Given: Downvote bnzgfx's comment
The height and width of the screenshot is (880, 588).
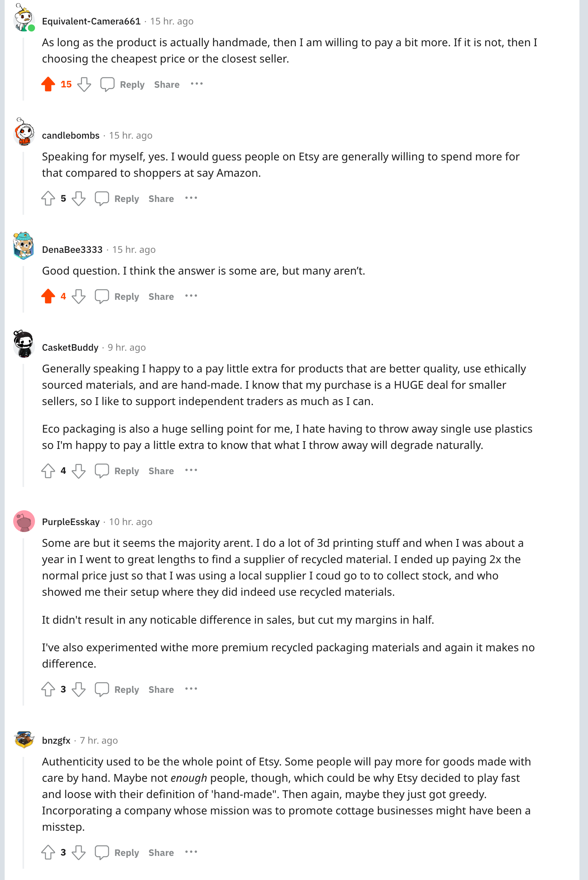Looking at the screenshot, I should pos(79,852).
